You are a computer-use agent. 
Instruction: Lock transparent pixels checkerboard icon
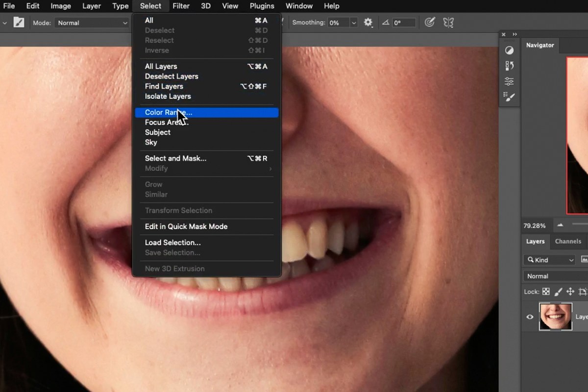tap(546, 292)
